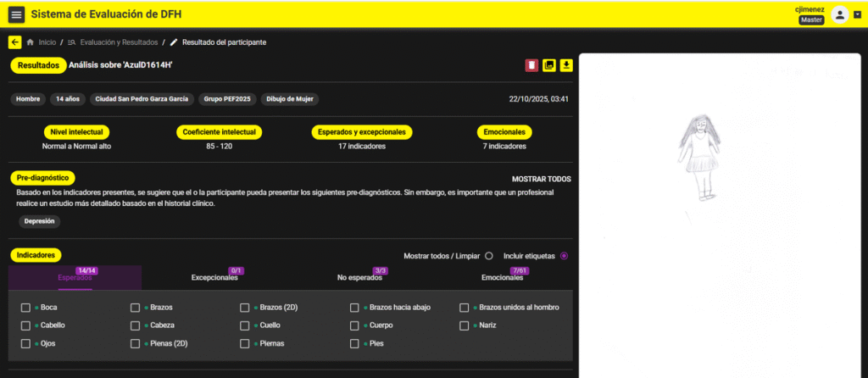
Task: Check the Cabello indicator checkbox
Action: coord(25,325)
